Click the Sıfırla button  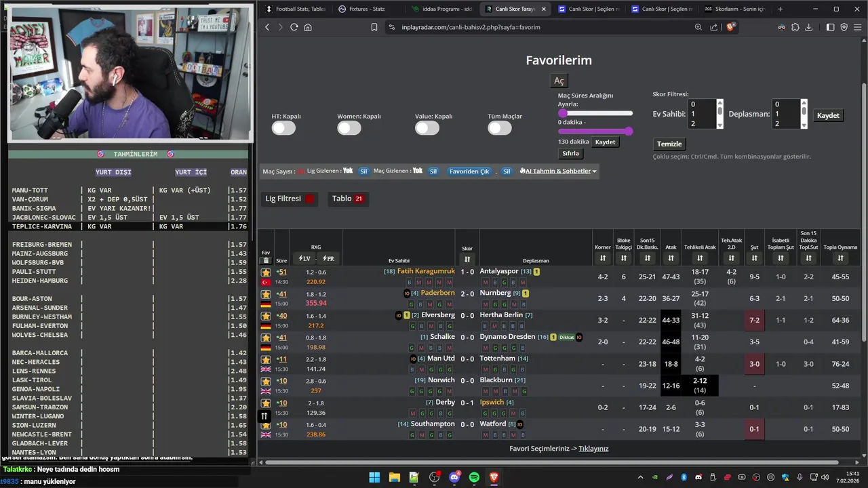click(570, 153)
